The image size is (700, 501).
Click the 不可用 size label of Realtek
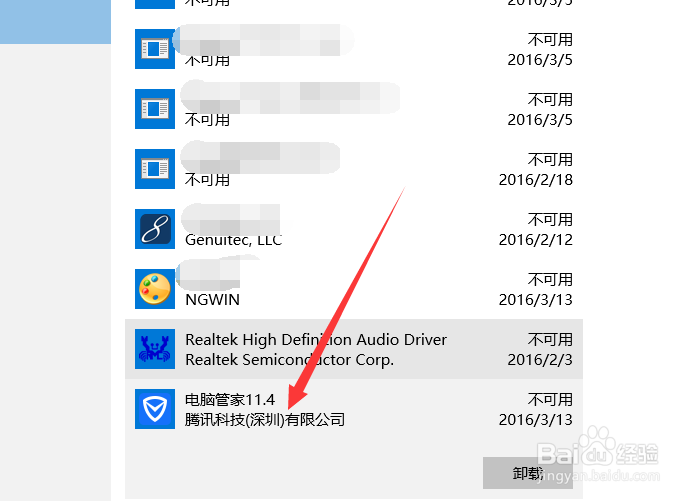point(550,340)
